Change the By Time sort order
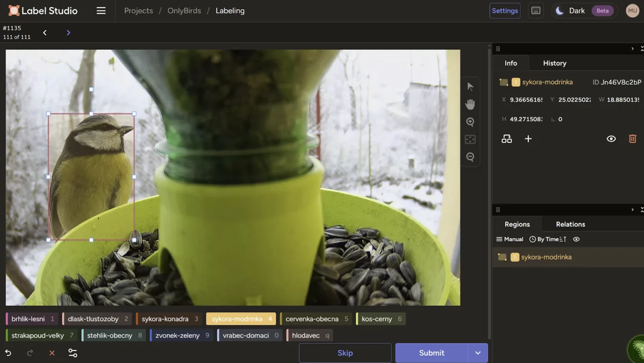This screenshot has height=363, width=644. click(548, 239)
